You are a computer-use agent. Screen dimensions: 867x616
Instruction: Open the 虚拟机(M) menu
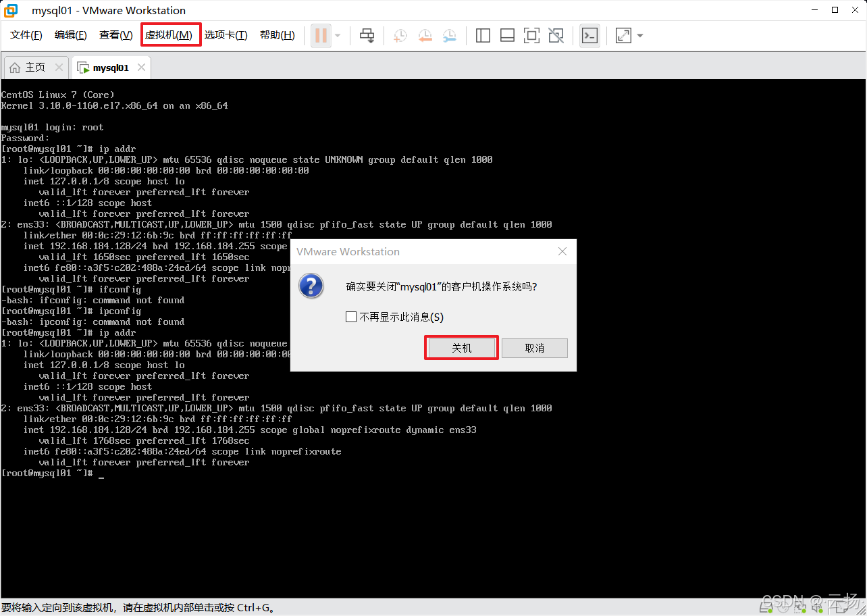[x=169, y=35]
